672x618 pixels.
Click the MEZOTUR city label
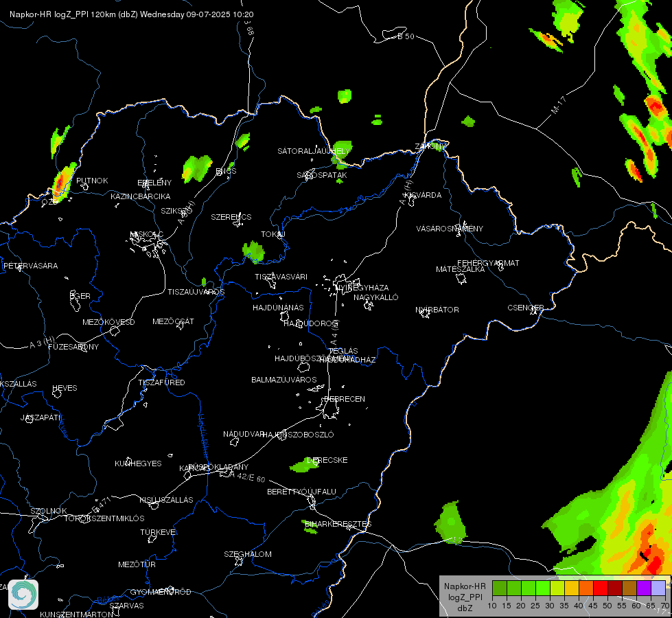pyautogui.click(x=137, y=564)
